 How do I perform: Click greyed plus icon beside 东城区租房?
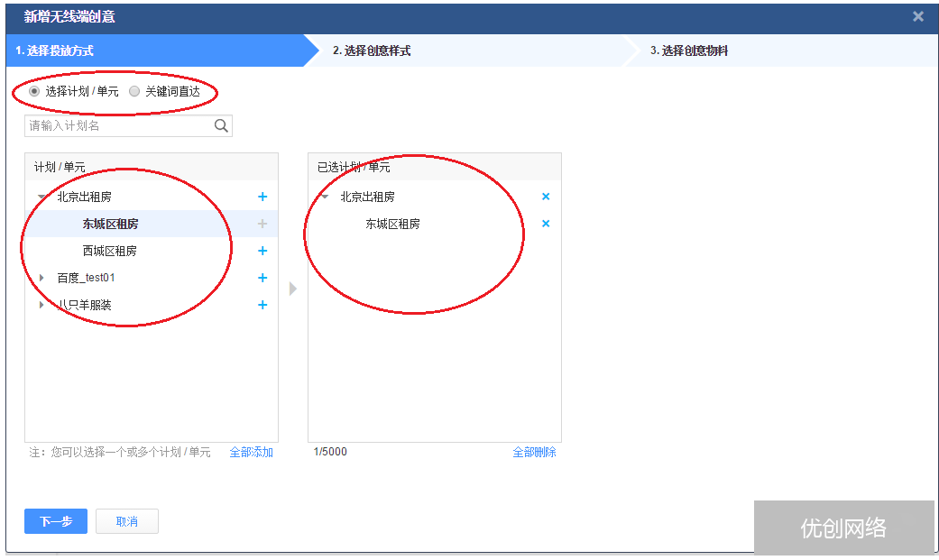[x=262, y=224]
